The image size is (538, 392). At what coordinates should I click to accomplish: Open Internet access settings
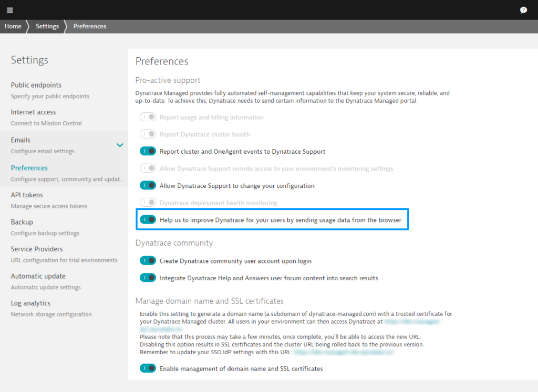(x=33, y=112)
